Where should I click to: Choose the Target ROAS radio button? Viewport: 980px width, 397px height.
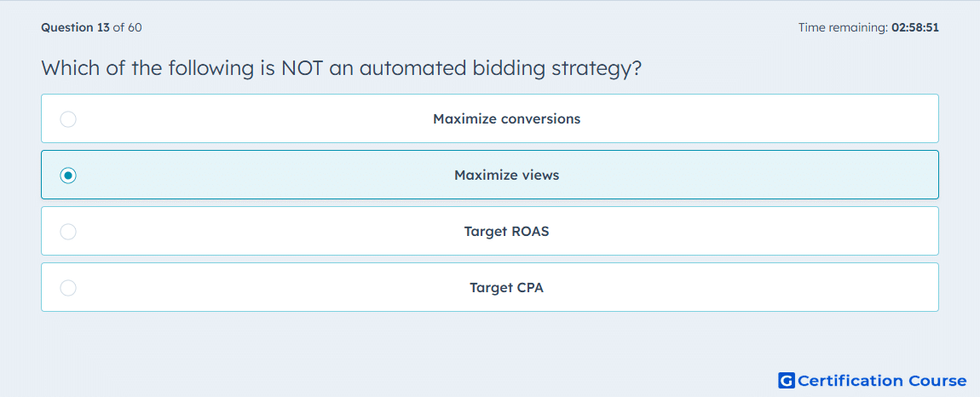(68, 232)
